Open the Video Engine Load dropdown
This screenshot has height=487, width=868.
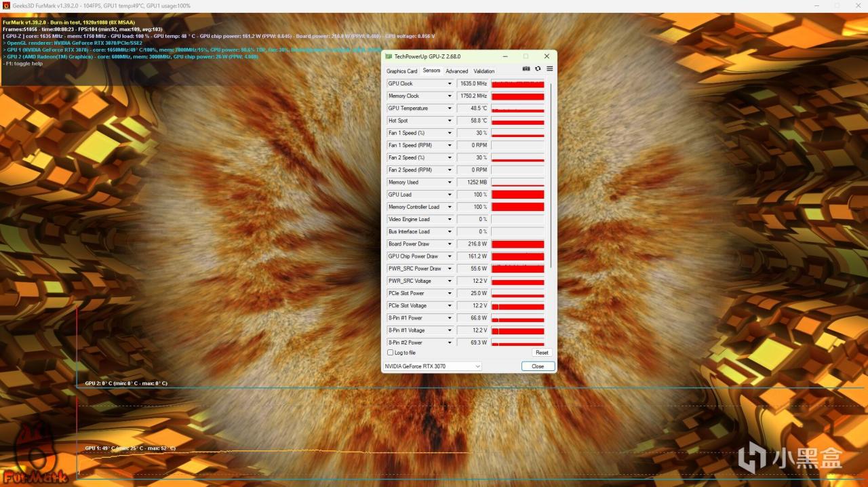point(449,220)
